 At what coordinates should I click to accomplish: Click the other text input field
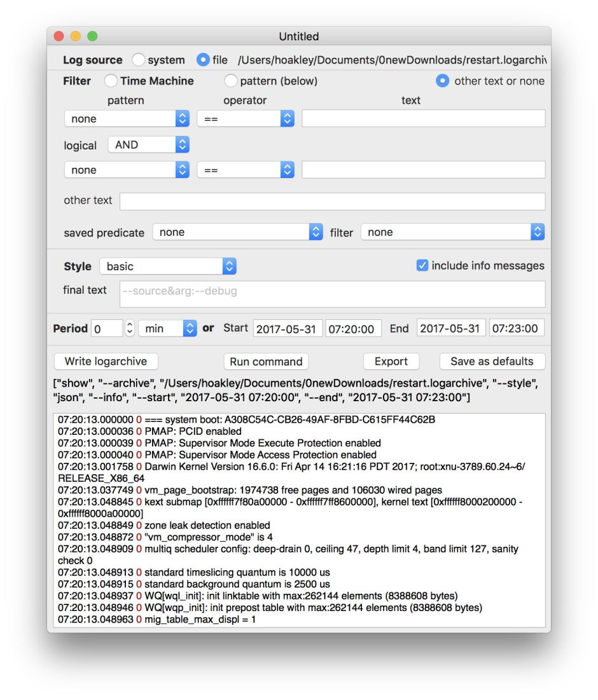pyautogui.click(x=332, y=201)
